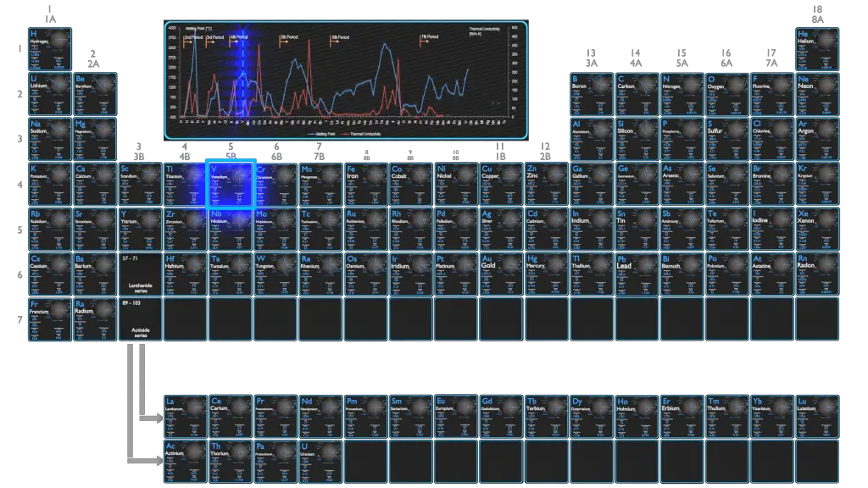
Task: Select the Helium element tile
Action: tap(816, 49)
